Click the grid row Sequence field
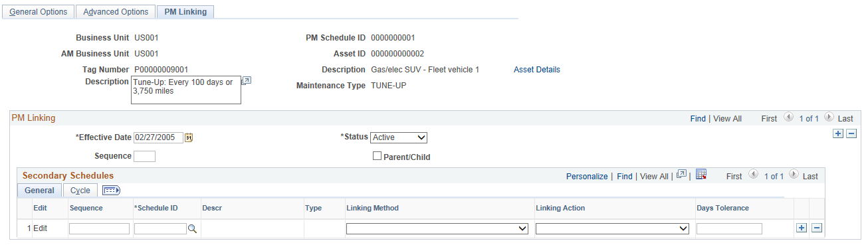 [99, 228]
